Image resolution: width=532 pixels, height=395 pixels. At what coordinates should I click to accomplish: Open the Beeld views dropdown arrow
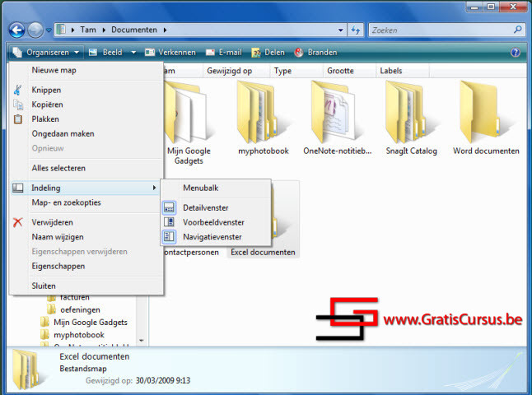(x=133, y=52)
